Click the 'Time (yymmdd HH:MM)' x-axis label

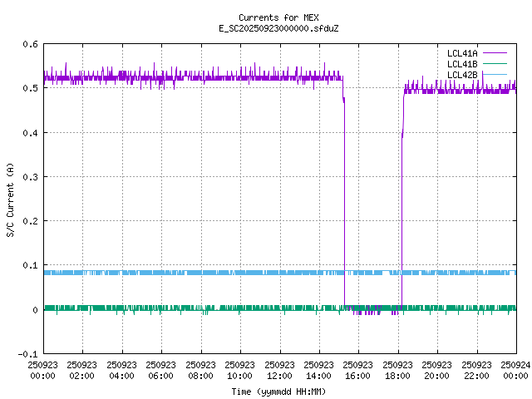(278, 391)
